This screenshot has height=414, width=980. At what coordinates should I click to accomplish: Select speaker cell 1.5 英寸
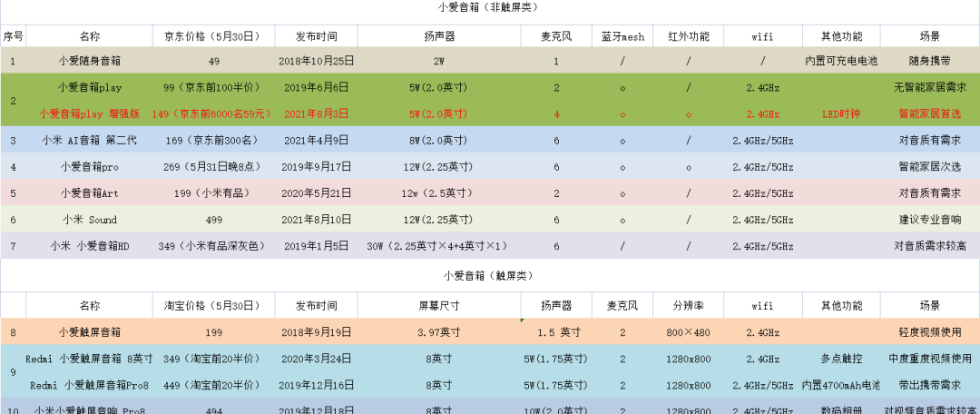click(555, 332)
